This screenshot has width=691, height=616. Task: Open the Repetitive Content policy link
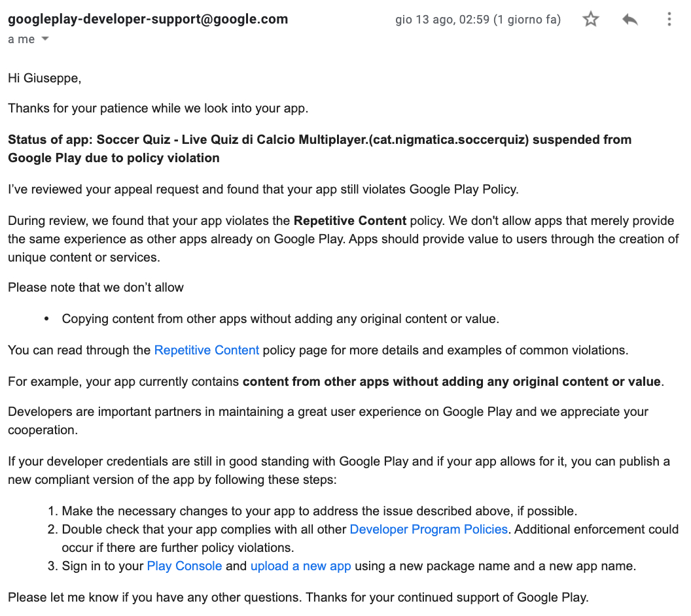(207, 350)
